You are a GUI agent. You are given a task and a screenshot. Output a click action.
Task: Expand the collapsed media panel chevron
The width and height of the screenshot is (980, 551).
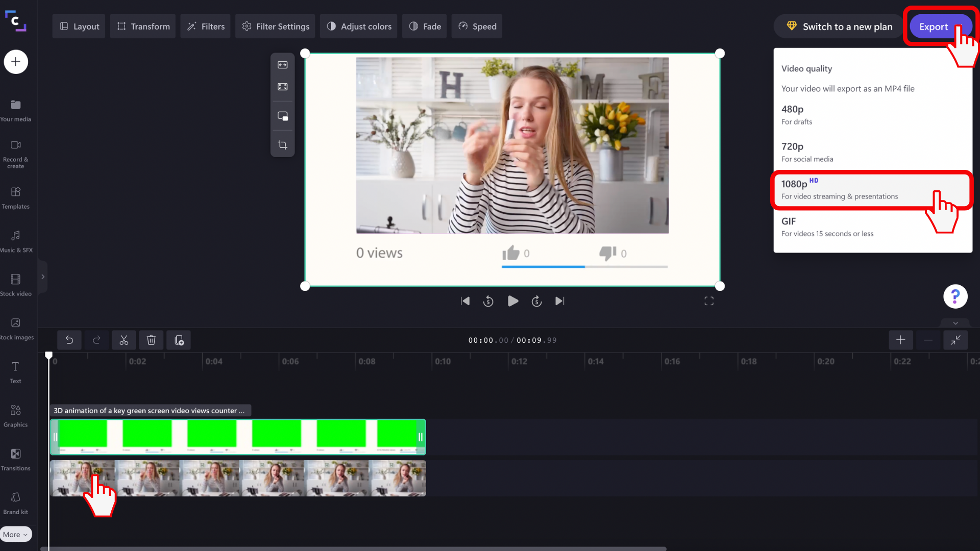[x=43, y=277]
